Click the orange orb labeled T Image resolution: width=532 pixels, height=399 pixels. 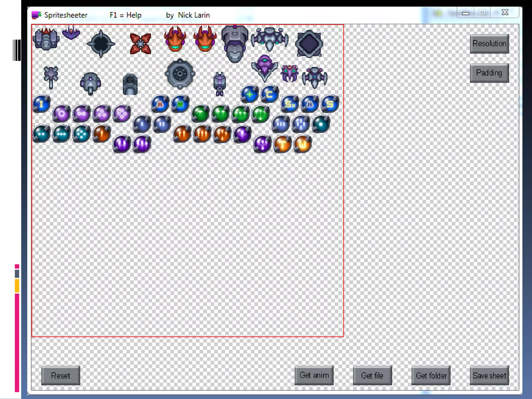click(282, 144)
